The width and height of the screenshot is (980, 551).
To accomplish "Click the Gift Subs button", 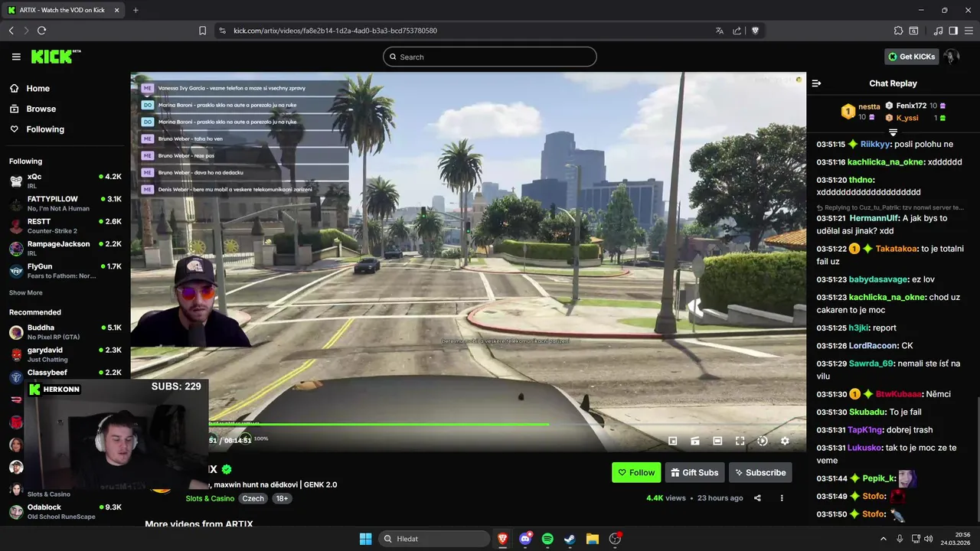I will [x=694, y=473].
